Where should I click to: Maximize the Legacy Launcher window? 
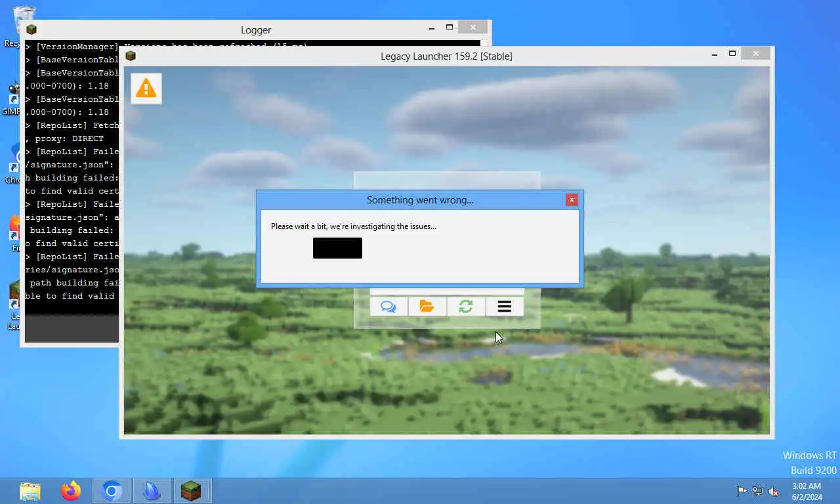[732, 54]
